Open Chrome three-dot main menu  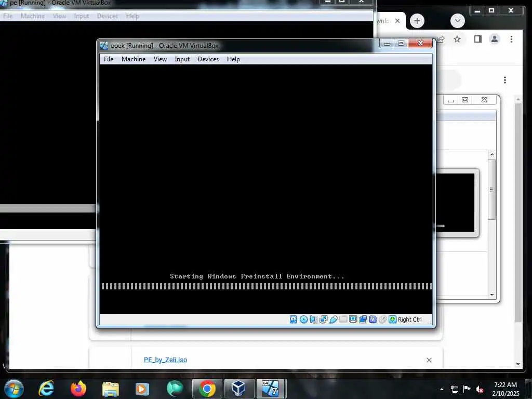[x=511, y=39]
